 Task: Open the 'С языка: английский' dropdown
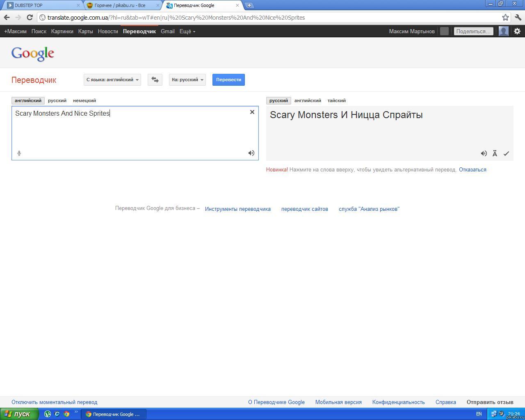112,80
